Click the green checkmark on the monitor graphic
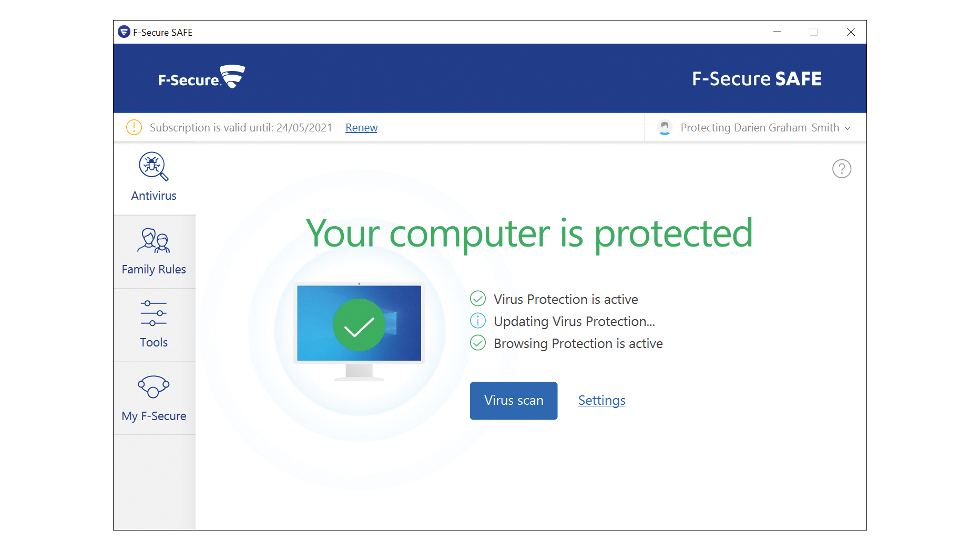 (x=359, y=325)
